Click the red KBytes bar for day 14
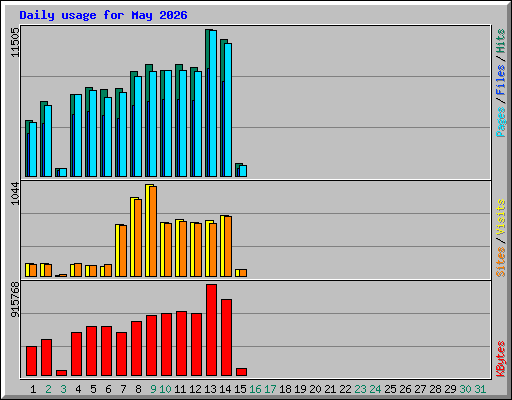 226,337
